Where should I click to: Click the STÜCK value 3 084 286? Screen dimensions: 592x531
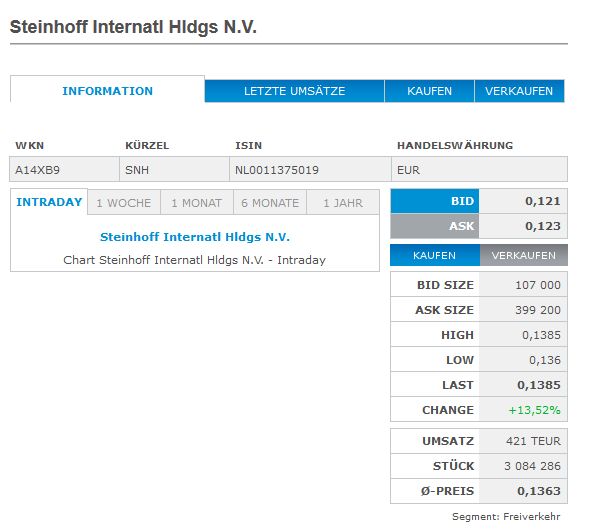(x=532, y=466)
